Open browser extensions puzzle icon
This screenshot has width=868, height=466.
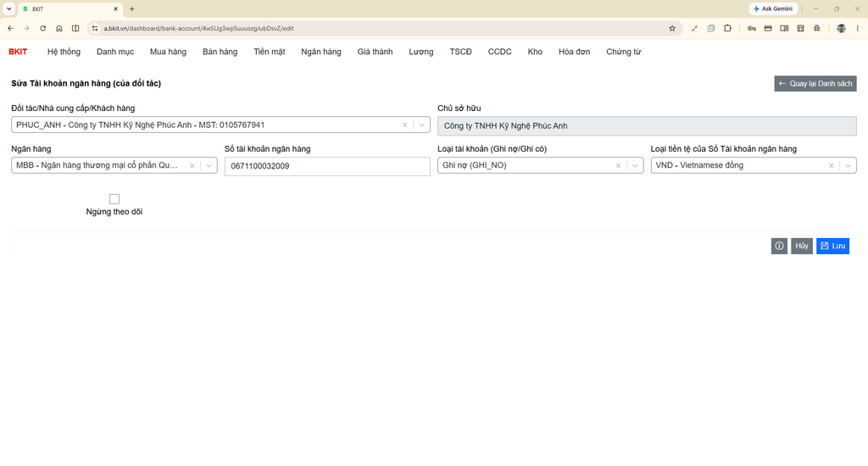727,28
